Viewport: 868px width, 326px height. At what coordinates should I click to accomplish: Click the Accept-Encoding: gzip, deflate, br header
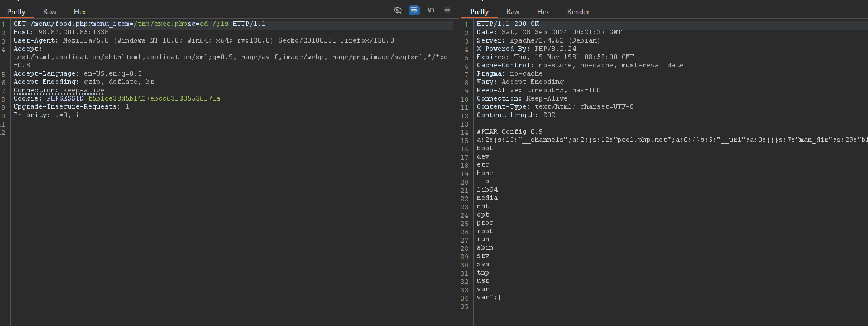pyautogui.click(x=83, y=82)
